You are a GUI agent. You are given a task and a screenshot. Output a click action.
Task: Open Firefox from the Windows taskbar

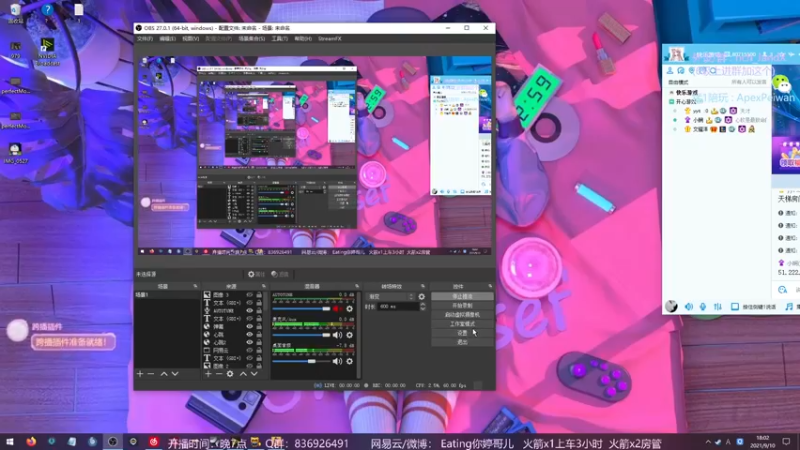pyautogui.click(x=31, y=441)
